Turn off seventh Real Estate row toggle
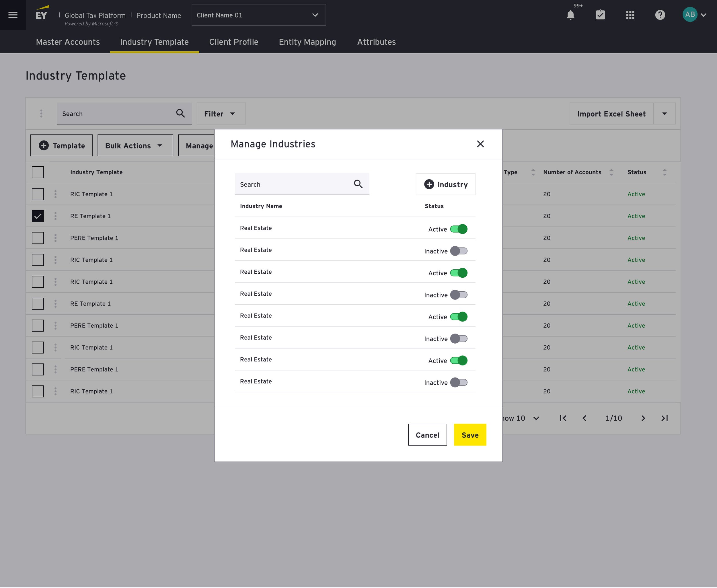Image resolution: width=717 pixels, height=588 pixels. 459,360
